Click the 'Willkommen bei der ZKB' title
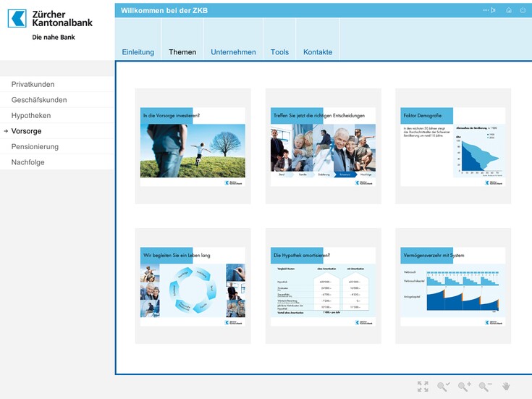Viewport: 532px width, 399px height. click(x=164, y=11)
